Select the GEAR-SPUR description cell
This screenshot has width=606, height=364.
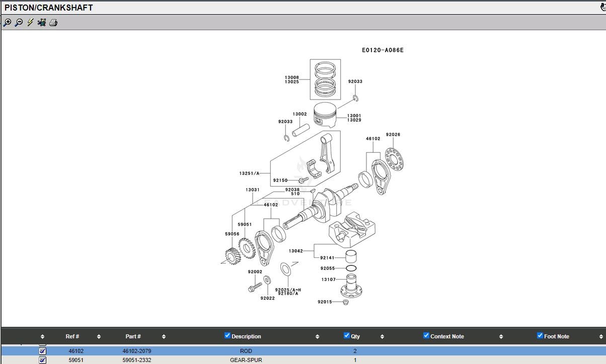pyautogui.click(x=246, y=360)
